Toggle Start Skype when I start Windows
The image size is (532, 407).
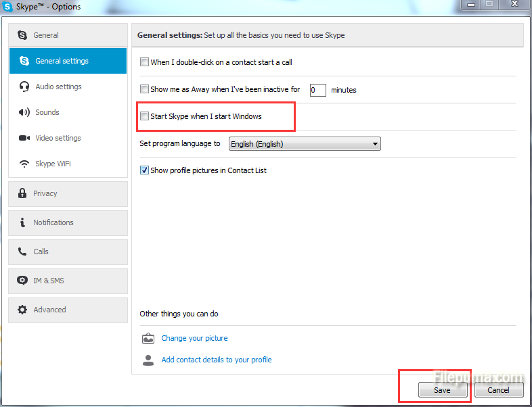point(144,116)
